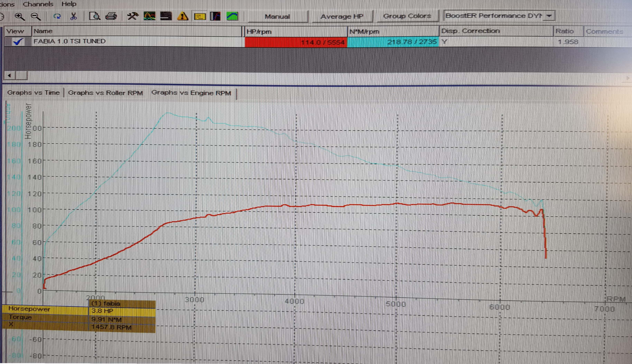Viewport: 632px width, 364px height.
Task: Switch to Graphs vs Time tab
Action: coord(34,93)
